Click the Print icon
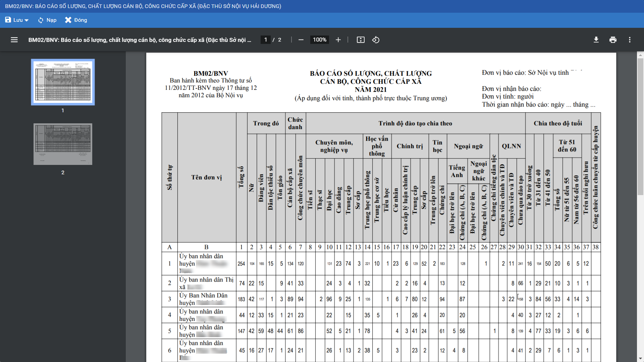Screen dimensions: 644x362 (x=613, y=40)
